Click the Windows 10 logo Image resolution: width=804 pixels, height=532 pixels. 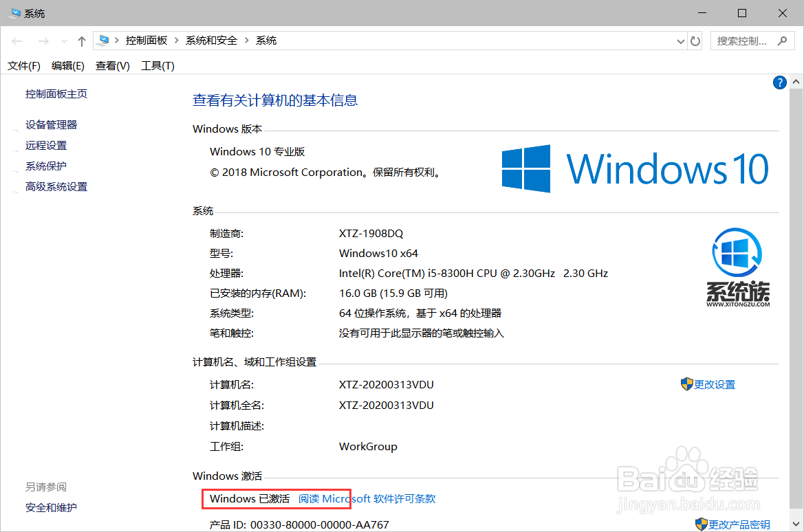[x=635, y=168]
